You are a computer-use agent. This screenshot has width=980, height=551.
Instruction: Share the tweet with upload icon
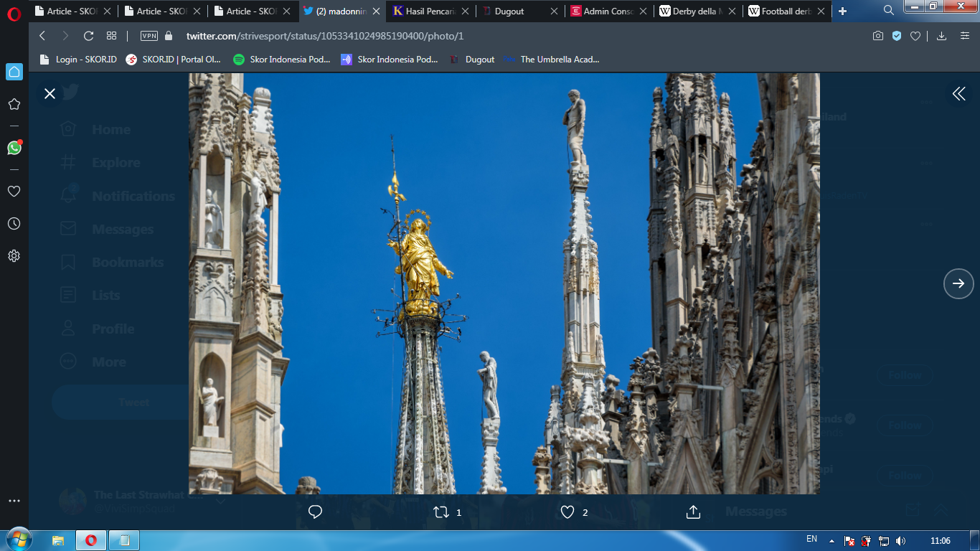click(693, 512)
